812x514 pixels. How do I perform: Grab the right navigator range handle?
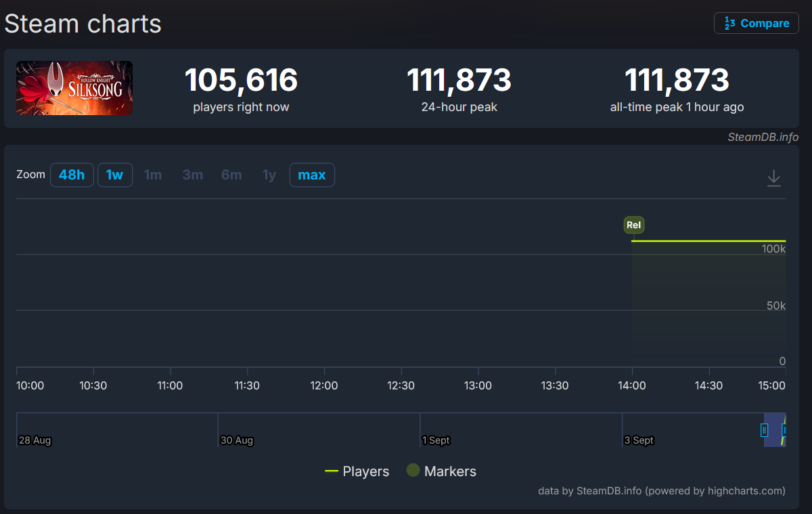784,429
